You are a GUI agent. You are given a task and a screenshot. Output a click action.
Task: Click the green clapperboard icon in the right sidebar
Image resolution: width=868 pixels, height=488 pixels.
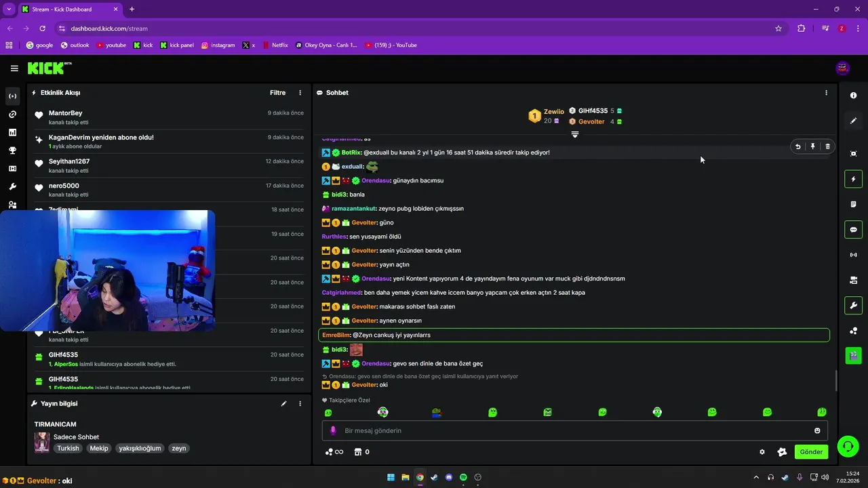[x=854, y=354]
